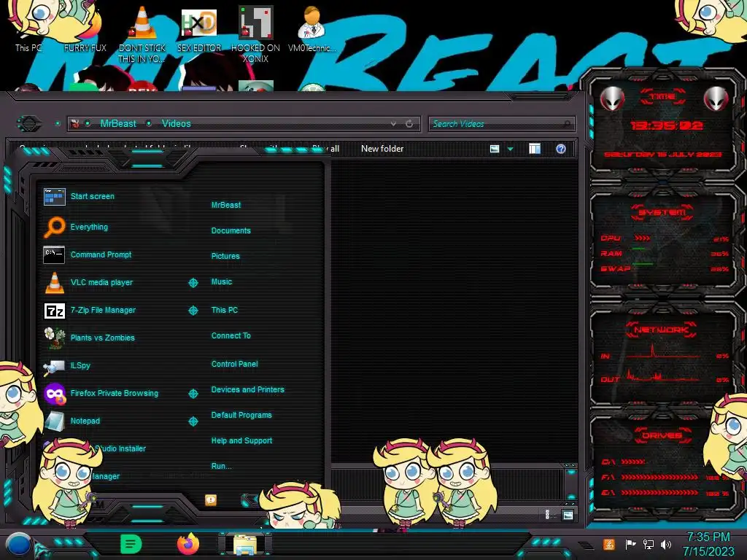Open Default Programs from start menu

241,415
